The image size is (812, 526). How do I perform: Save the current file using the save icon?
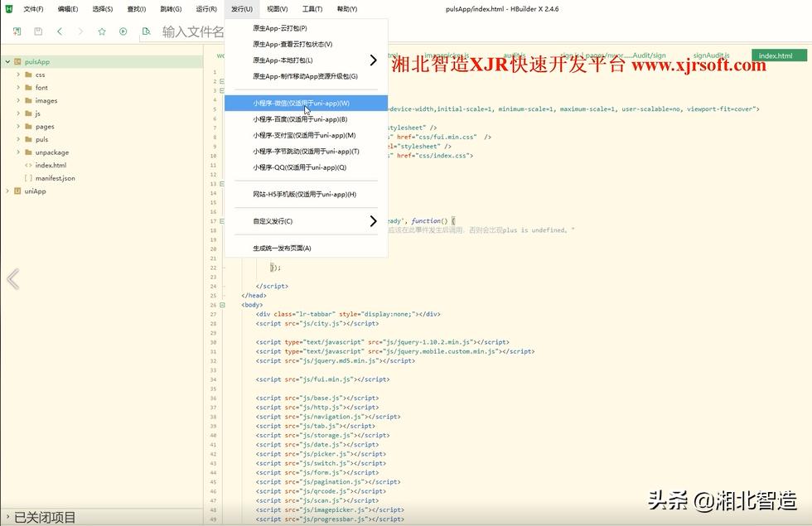point(37,31)
